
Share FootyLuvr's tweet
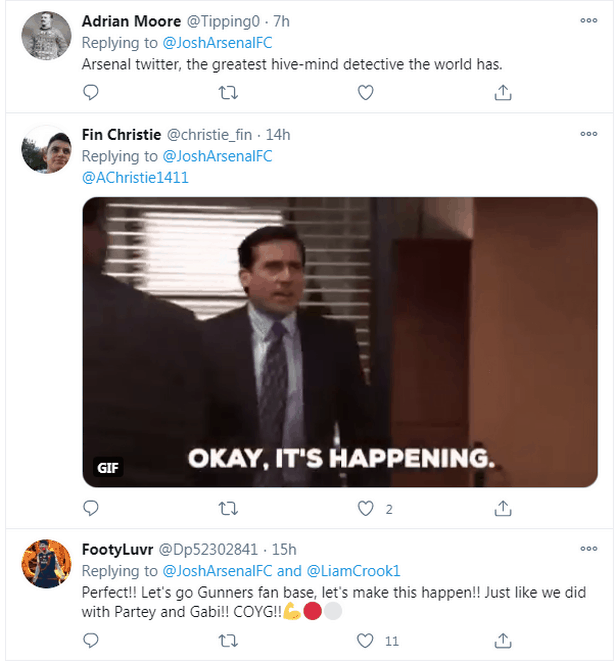coord(503,640)
